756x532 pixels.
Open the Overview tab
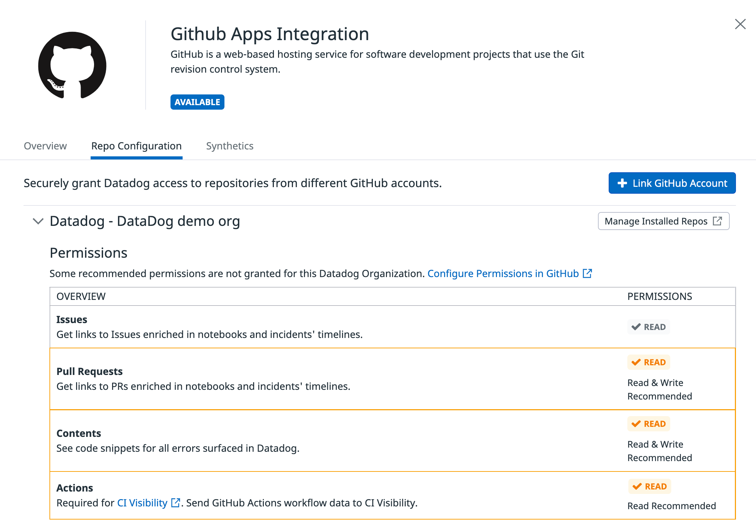(45, 146)
